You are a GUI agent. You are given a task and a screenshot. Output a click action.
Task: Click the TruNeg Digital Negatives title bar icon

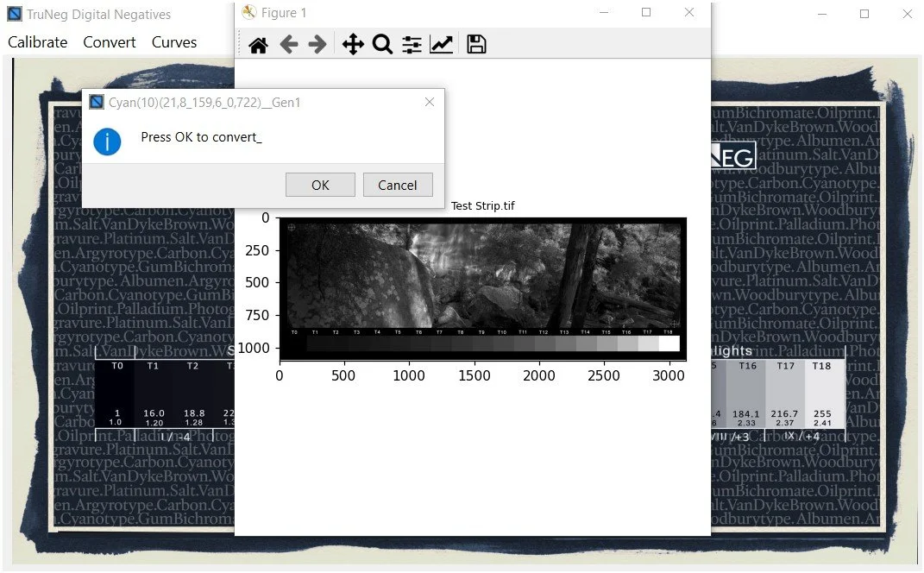coord(14,14)
